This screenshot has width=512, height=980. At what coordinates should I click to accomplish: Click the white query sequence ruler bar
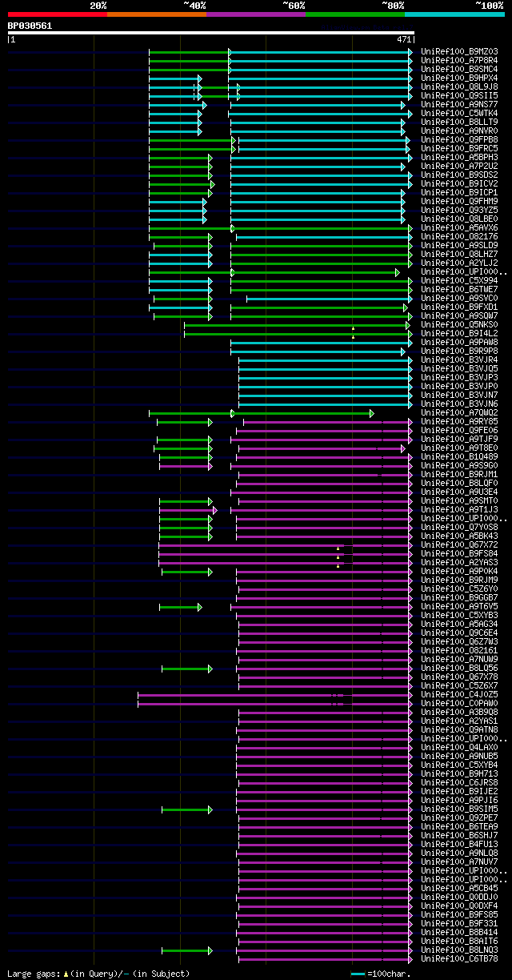pyautogui.click(x=211, y=33)
